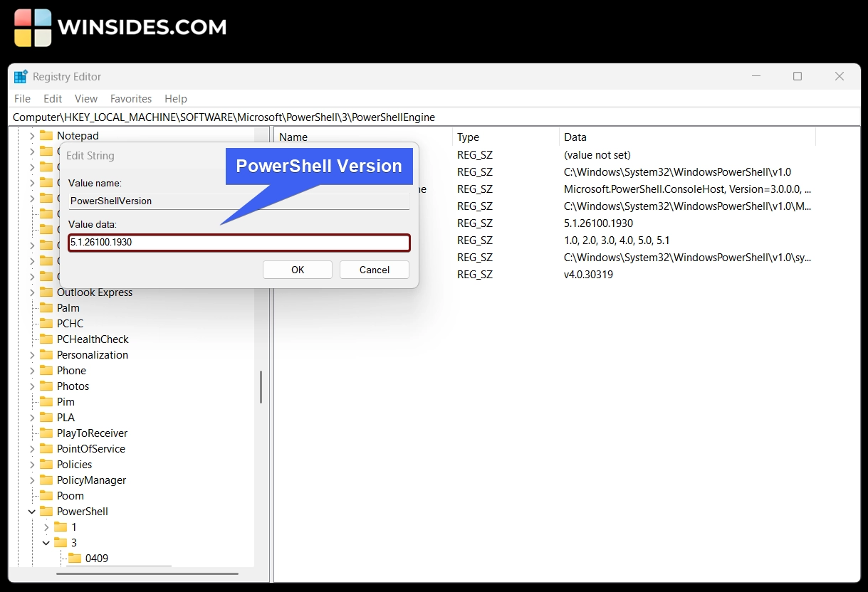Click the Registry Editor app icon in title bar

[21, 77]
